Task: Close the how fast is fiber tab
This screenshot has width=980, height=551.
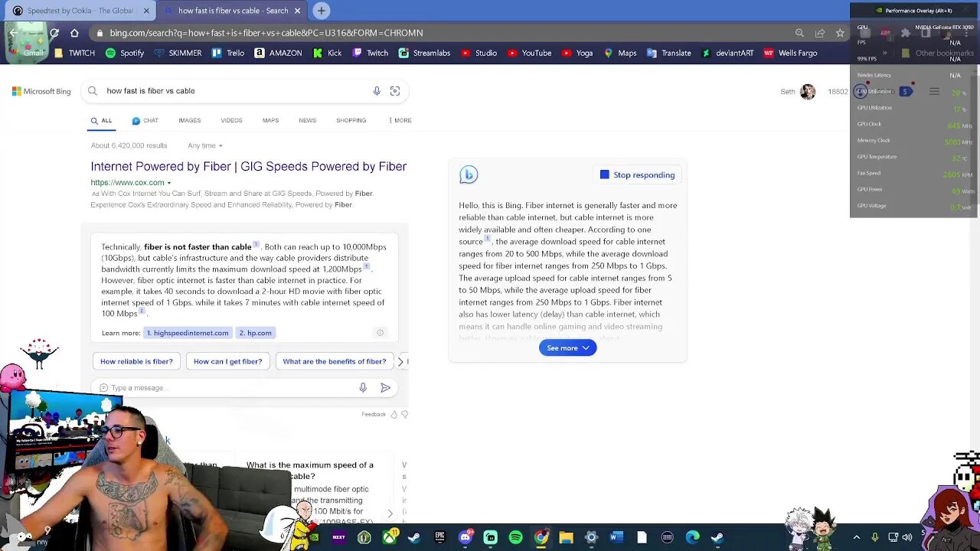Action: (297, 11)
